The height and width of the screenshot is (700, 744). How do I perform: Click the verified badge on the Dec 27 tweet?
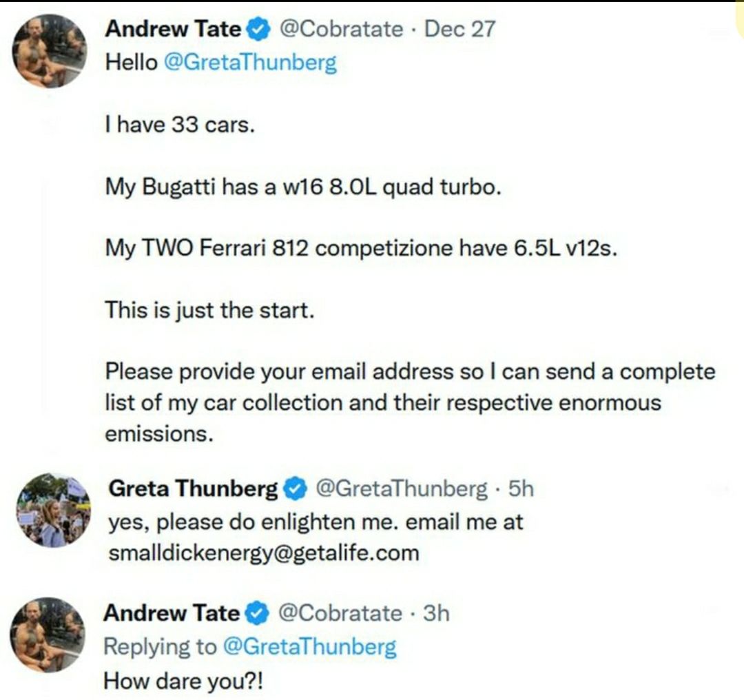point(259,30)
